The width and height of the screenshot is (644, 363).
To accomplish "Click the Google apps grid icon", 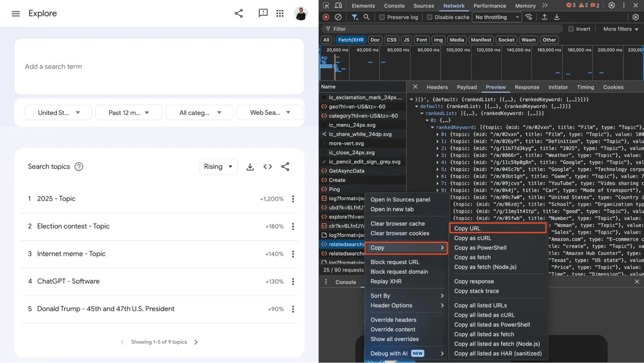I will point(280,13).
